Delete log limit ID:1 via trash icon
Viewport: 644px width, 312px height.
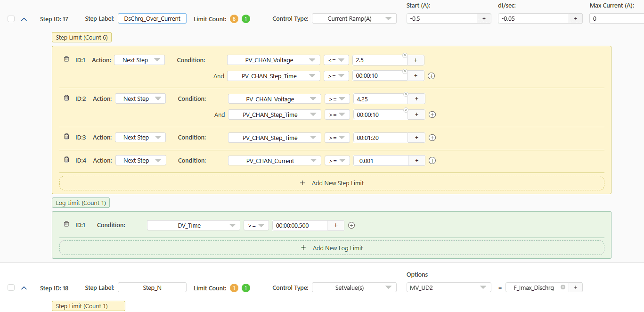coord(66,224)
